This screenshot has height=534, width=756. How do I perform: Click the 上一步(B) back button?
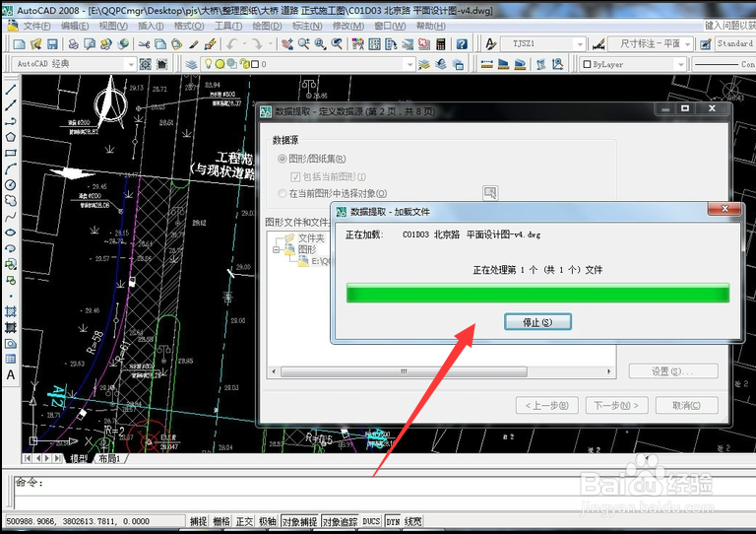[x=546, y=405]
